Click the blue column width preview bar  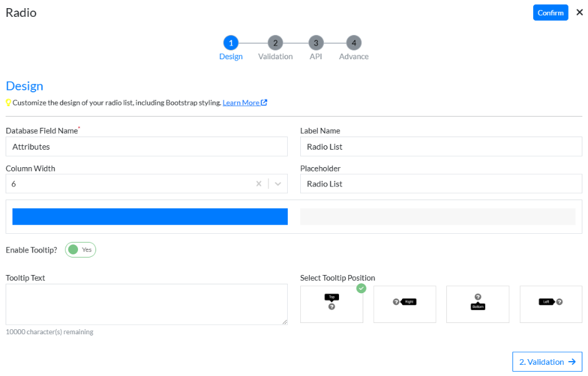(x=150, y=216)
